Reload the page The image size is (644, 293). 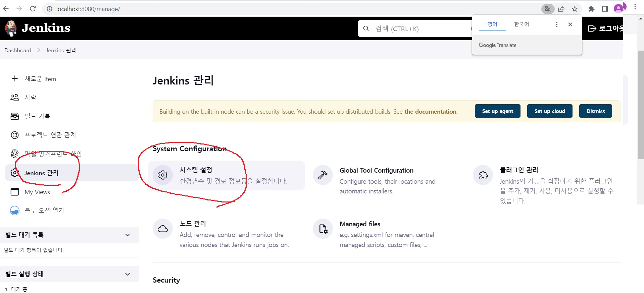coord(33,9)
